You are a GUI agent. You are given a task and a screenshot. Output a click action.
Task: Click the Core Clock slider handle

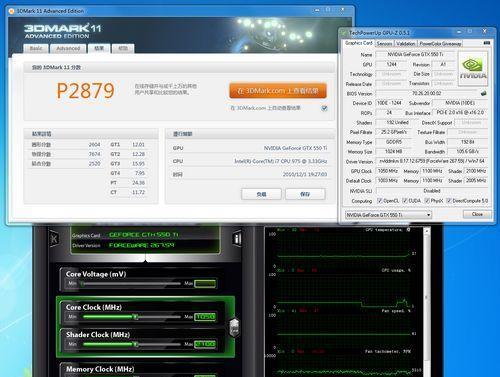(135, 317)
